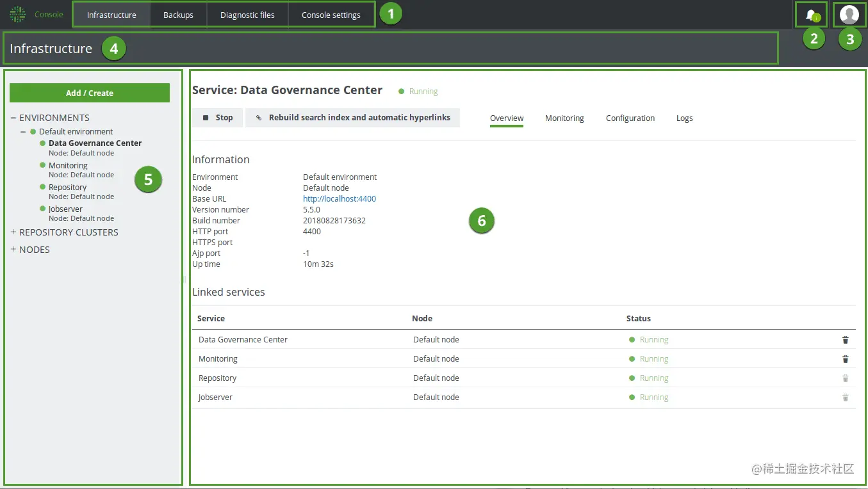Click the green status dot beside Default environment
This screenshot has height=489, width=868.
[x=33, y=132]
